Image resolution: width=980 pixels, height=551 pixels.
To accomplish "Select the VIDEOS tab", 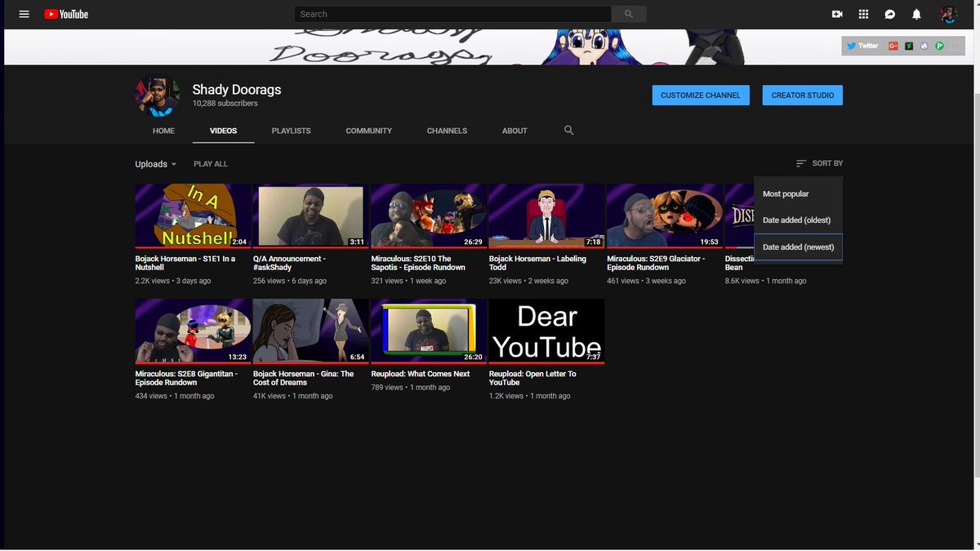I will point(224,131).
